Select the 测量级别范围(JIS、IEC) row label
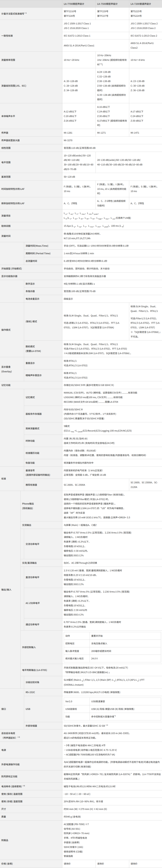The width and height of the screenshot is (162, 868). coord(14,86)
